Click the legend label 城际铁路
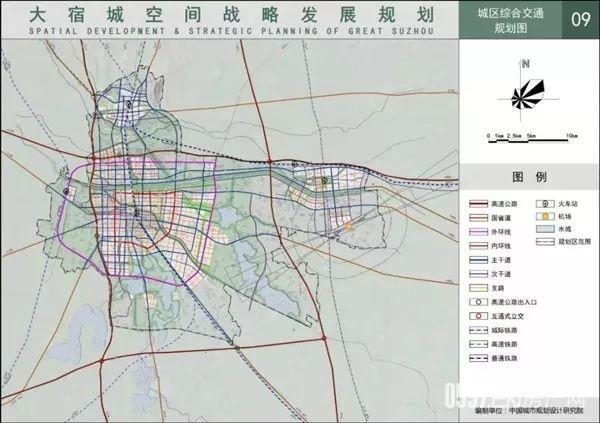Screen dimensions: 600x423 (504, 330)
